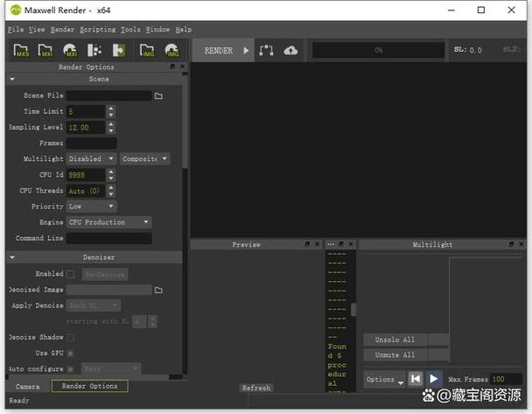The width and height of the screenshot is (532, 414).
Task: Click the merge MXI files toolbar icon
Action: click(x=94, y=50)
